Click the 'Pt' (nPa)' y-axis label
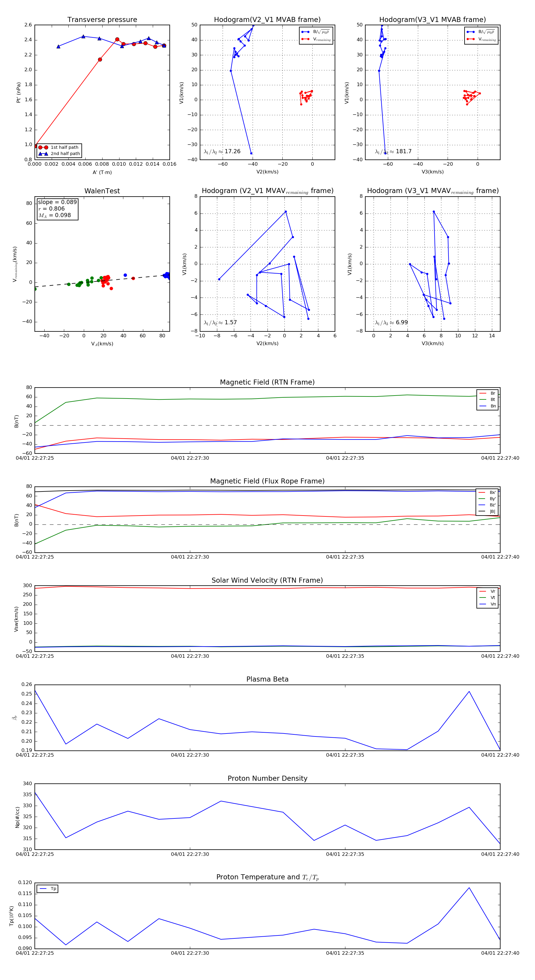 point(18,92)
